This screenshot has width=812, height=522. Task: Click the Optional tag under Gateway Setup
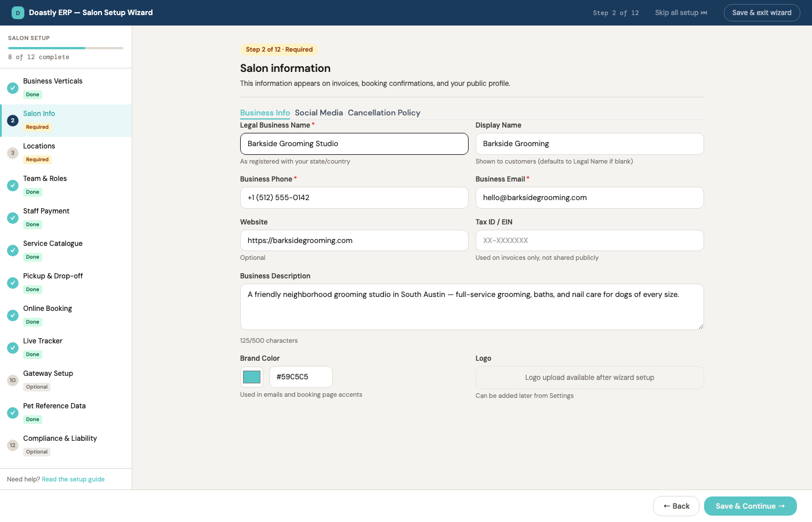pos(37,387)
